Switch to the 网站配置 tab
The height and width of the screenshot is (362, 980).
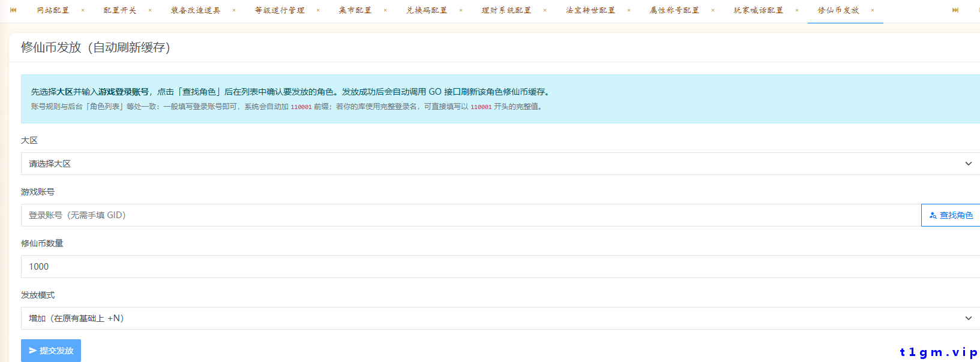click(x=53, y=10)
